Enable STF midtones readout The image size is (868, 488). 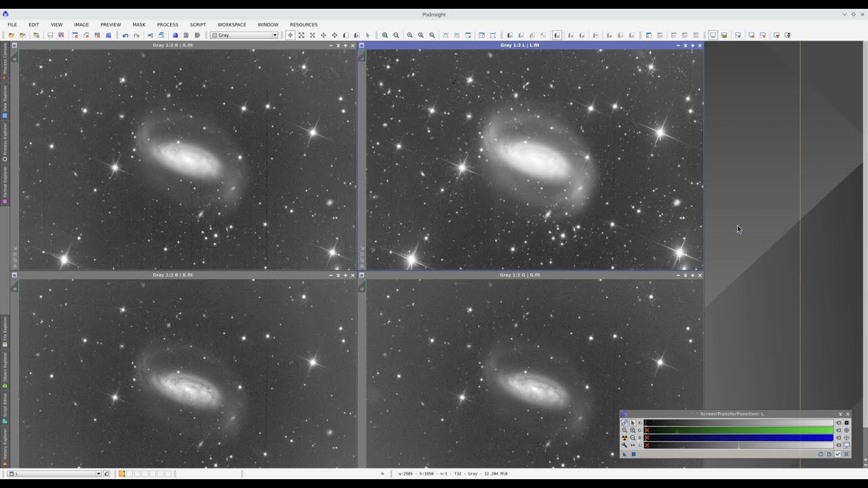coord(846,430)
